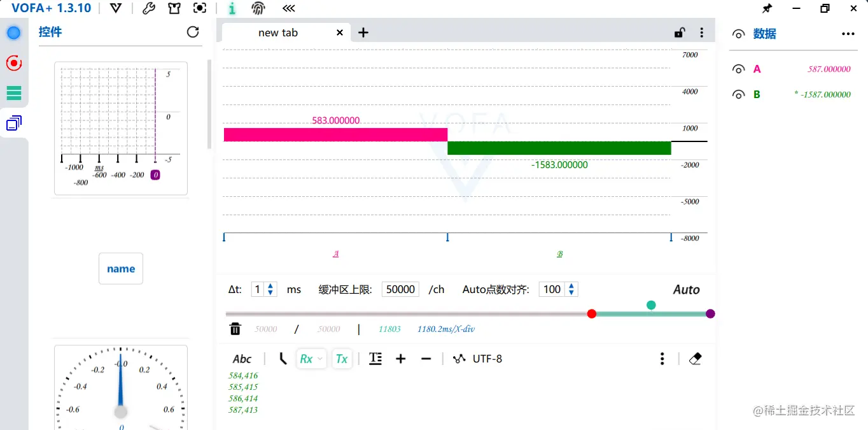Click the fingerprint icon

[x=258, y=8]
